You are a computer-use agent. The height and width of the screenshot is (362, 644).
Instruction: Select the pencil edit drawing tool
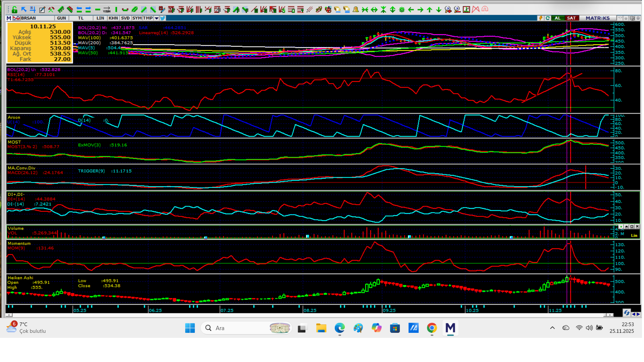(42, 9)
